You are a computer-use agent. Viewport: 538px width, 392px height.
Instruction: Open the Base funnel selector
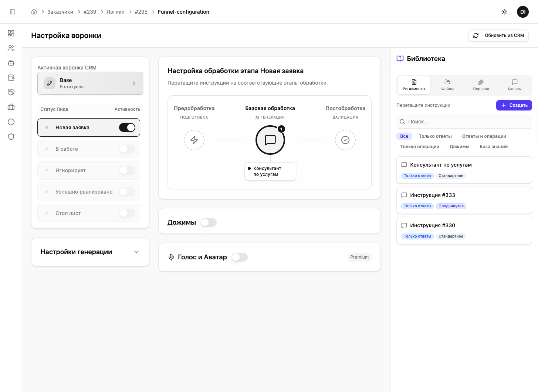90,83
